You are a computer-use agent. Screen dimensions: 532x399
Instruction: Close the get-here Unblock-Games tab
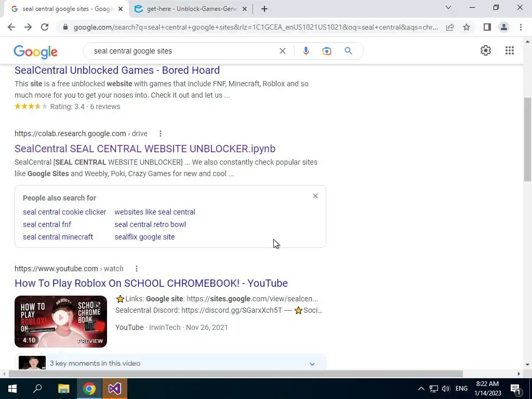coord(245,9)
